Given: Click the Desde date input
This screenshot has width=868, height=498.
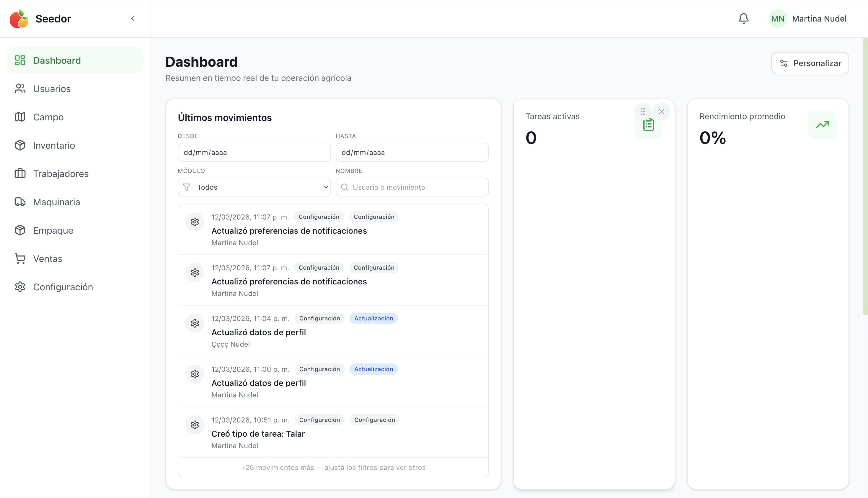Looking at the screenshot, I should pos(254,153).
